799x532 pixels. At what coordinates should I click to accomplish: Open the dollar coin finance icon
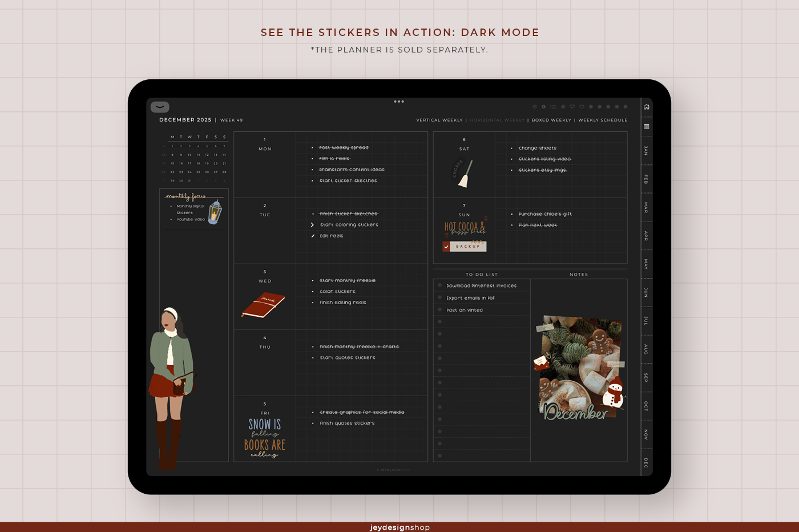(543, 107)
